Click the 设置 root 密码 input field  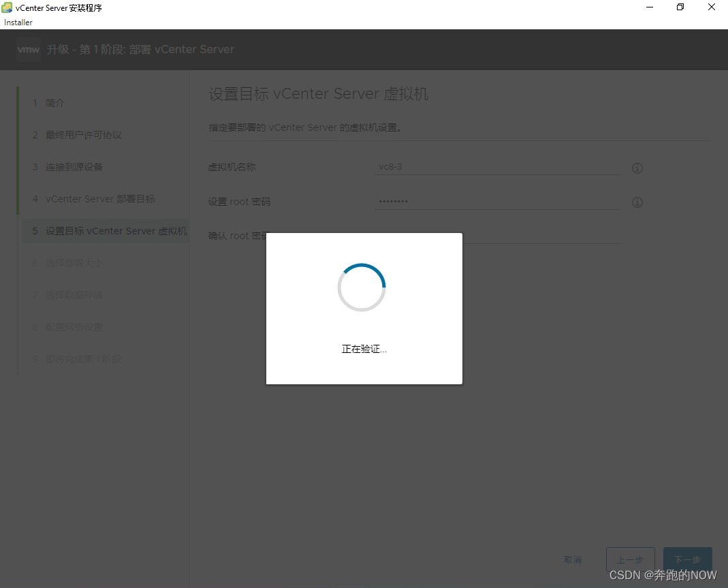pos(497,201)
